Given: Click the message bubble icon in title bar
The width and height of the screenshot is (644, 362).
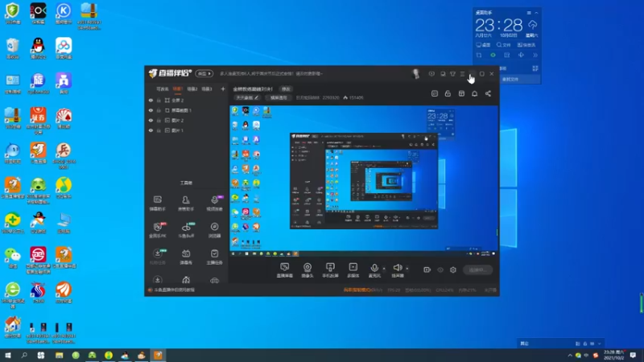Looking at the screenshot, I should tap(431, 74).
